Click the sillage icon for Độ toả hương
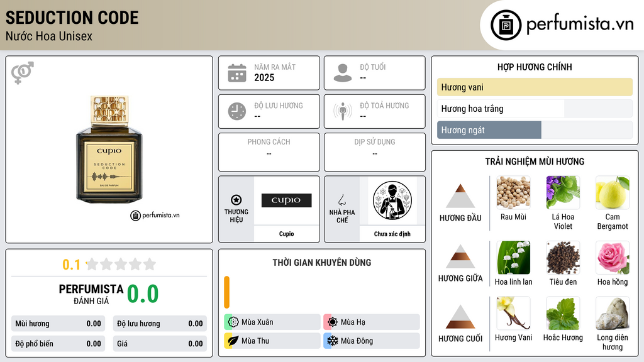The image size is (644, 362). coord(343,111)
